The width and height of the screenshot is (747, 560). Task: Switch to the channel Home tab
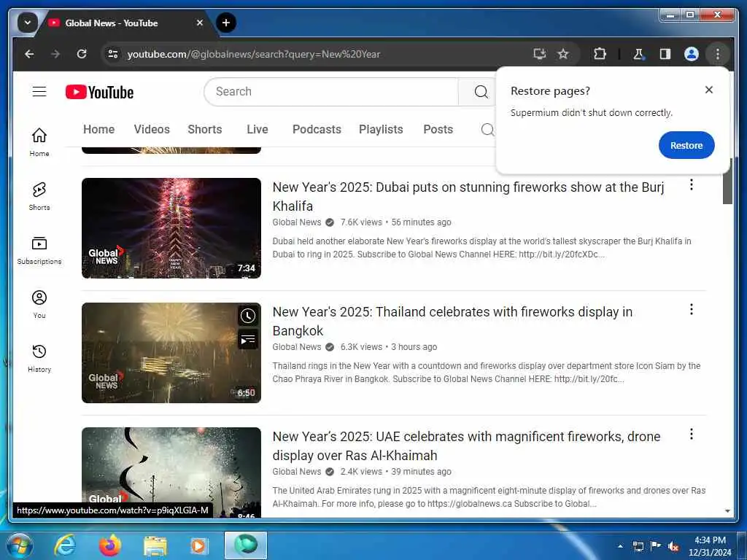(x=98, y=130)
